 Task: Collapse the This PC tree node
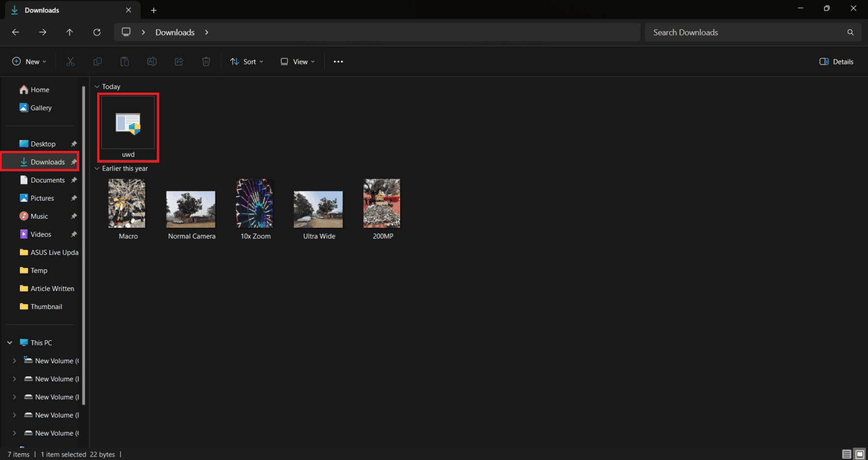coord(10,342)
